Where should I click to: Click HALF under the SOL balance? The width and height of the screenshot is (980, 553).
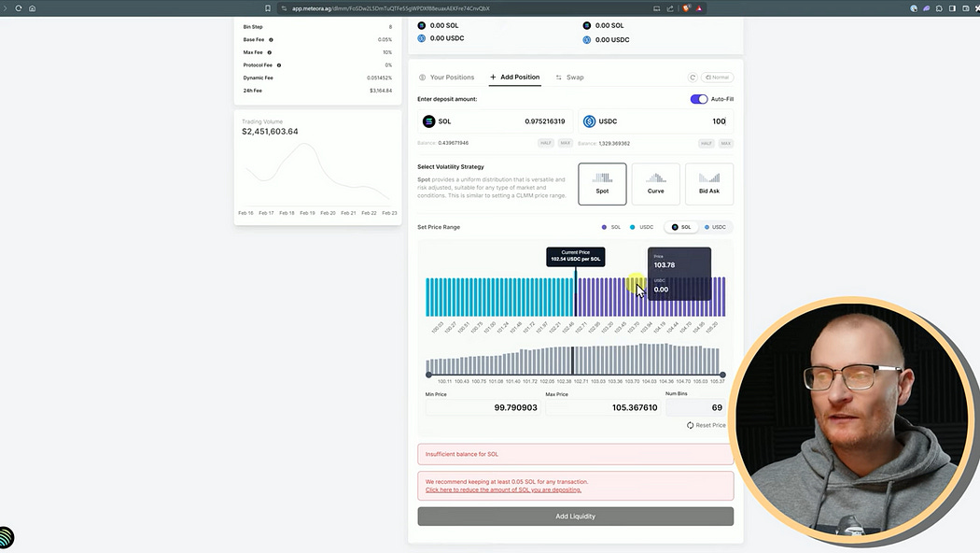(x=546, y=143)
